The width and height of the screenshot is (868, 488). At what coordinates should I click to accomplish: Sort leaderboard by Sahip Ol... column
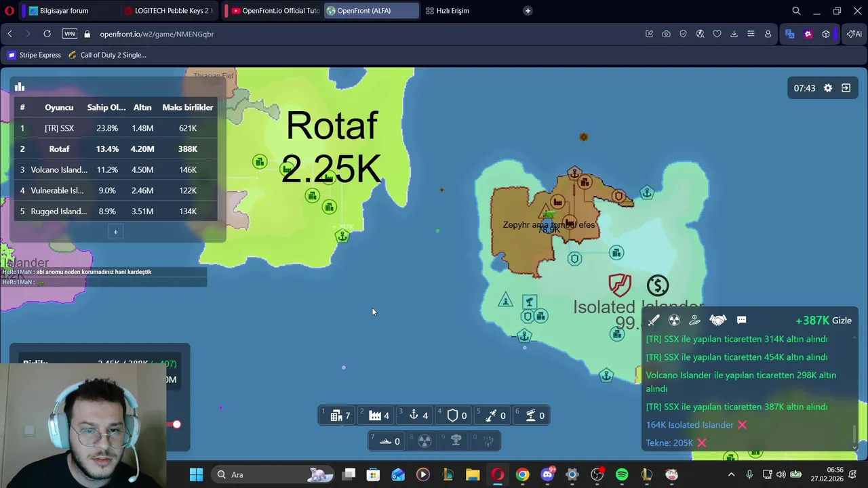pos(106,107)
